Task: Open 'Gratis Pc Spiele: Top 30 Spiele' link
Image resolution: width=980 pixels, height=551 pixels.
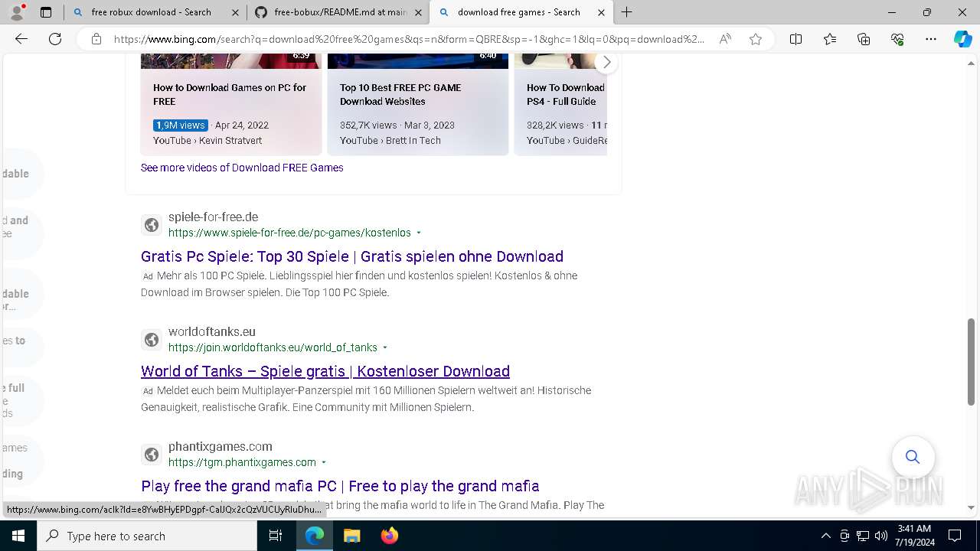Action: point(352,256)
